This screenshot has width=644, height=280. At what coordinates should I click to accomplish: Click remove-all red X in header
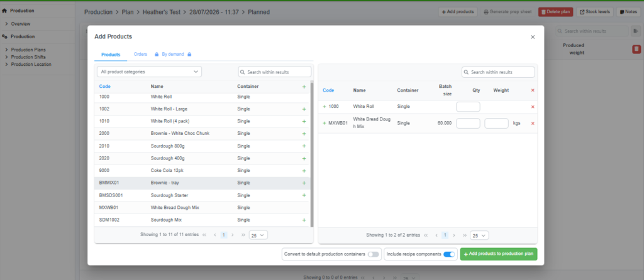coord(533,90)
